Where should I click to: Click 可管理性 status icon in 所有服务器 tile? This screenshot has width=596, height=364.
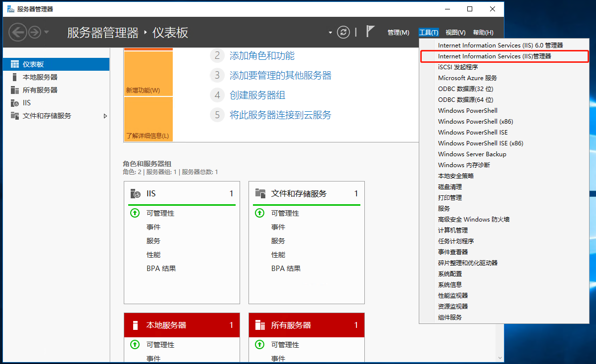coord(259,345)
